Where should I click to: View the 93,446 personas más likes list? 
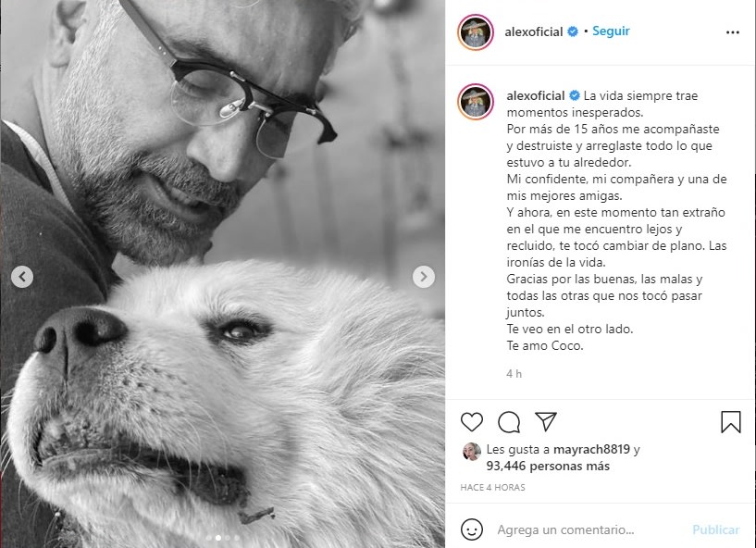point(548,466)
